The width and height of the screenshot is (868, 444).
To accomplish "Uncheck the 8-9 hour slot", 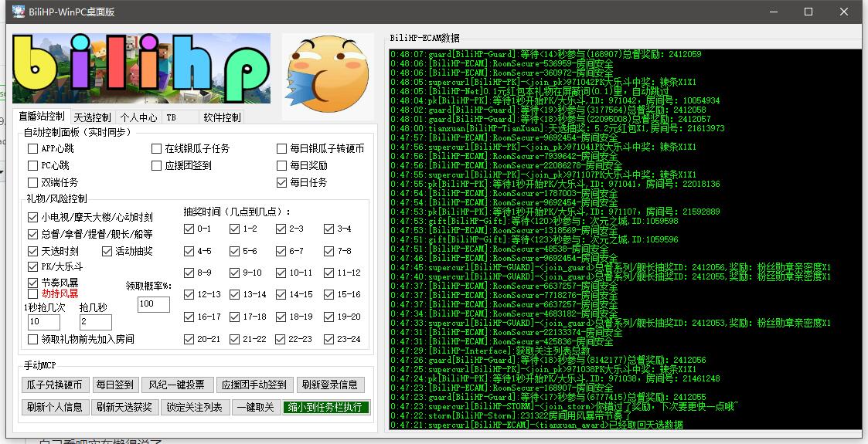I will point(189,273).
